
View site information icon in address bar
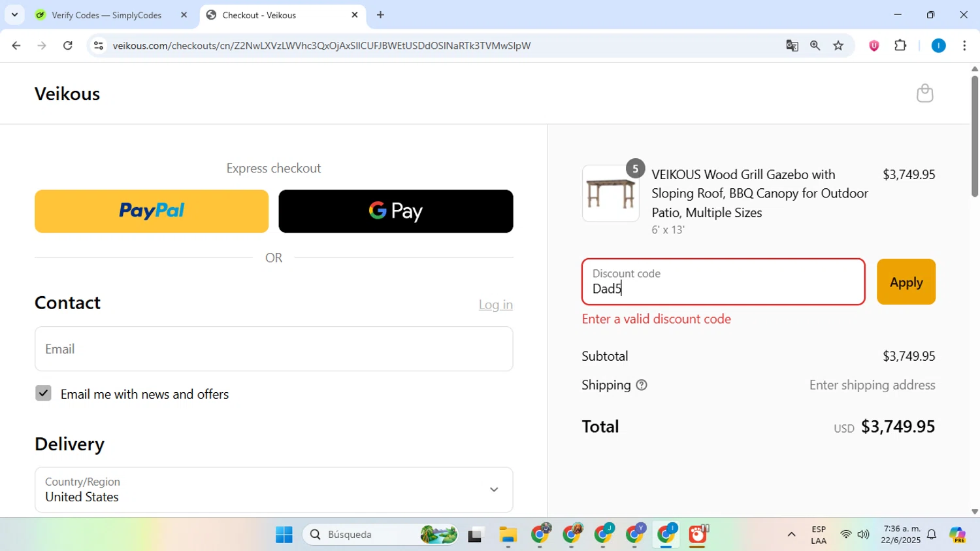[99, 46]
